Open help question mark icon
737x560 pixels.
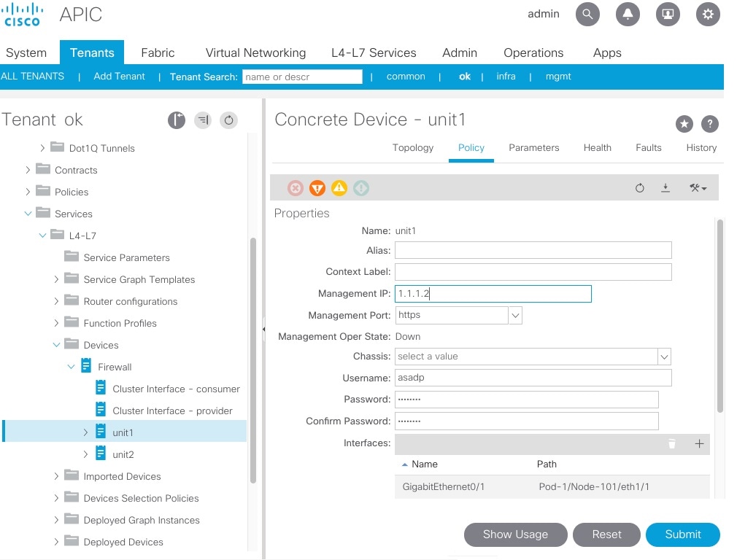pyautogui.click(x=710, y=124)
